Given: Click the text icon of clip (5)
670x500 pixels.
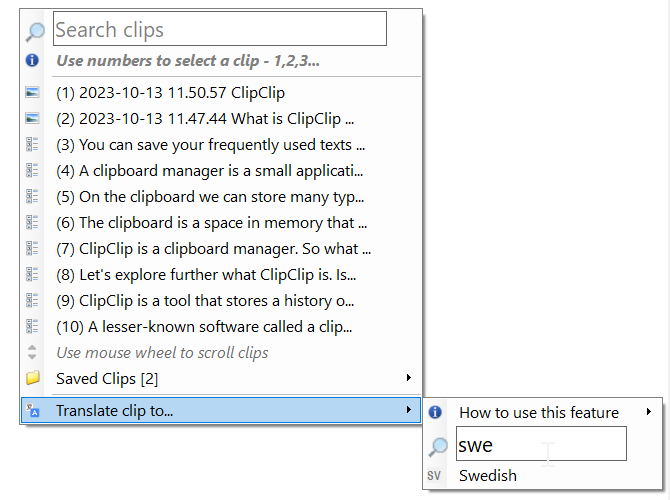Looking at the screenshot, I should tap(32, 197).
